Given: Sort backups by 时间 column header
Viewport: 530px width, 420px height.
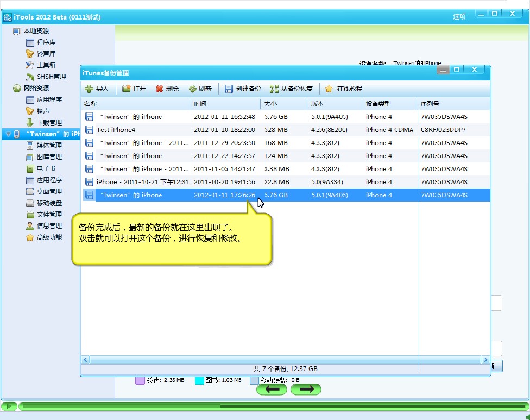Looking at the screenshot, I should [225, 104].
